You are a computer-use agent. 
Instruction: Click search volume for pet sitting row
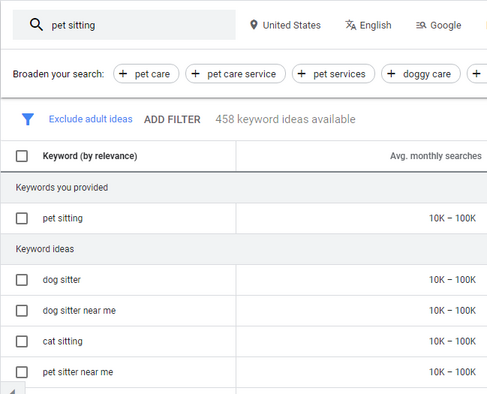point(452,218)
